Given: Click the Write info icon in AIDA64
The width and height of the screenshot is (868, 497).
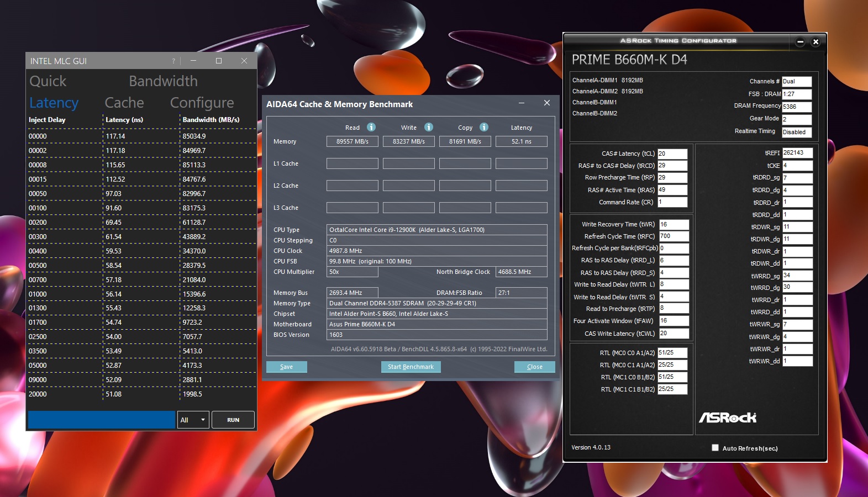Looking at the screenshot, I should pyautogui.click(x=428, y=127).
